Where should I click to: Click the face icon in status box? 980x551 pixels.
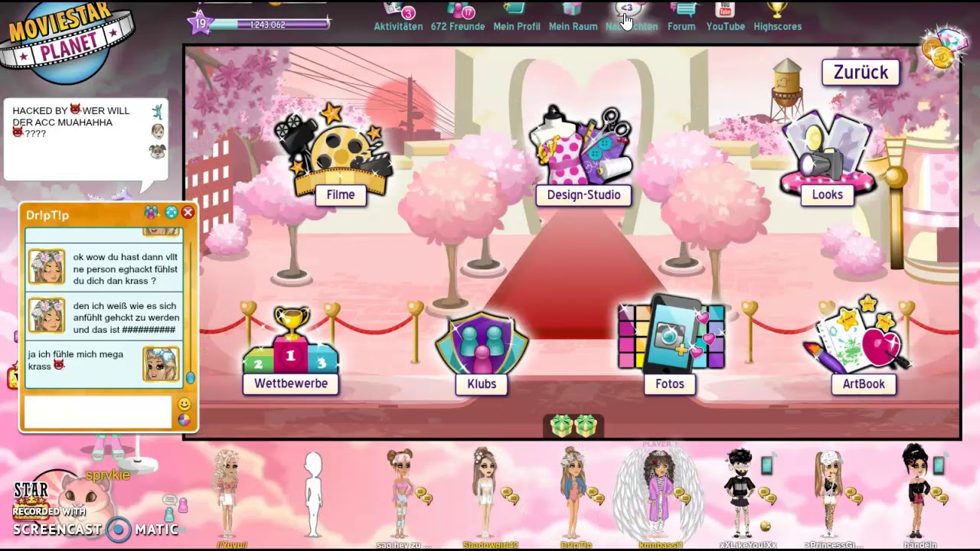[158, 132]
